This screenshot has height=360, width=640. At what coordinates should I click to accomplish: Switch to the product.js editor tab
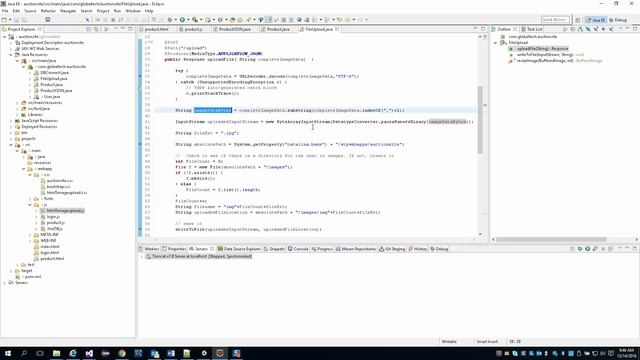tap(193, 29)
